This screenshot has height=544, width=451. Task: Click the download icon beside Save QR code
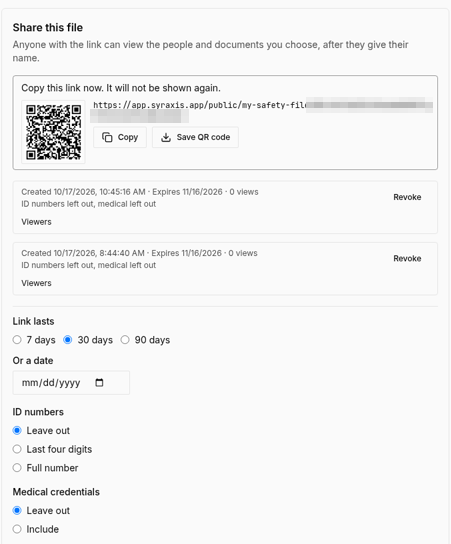tap(166, 137)
